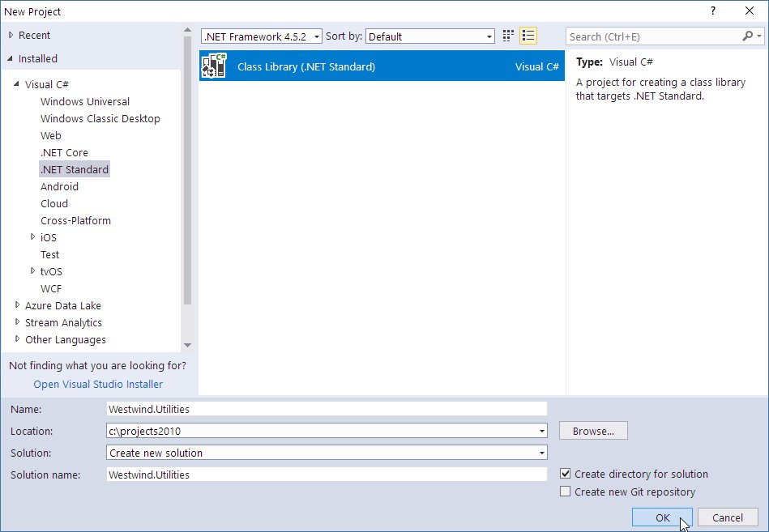
Task: Open the .NET Framework 4.5.2 dropdown
Action: click(316, 36)
